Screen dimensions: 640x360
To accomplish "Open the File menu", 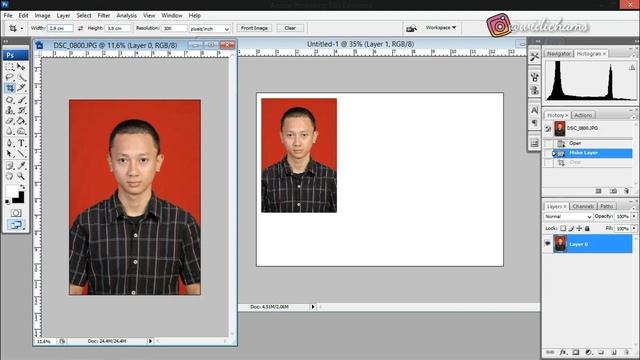I will coord(8,16).
